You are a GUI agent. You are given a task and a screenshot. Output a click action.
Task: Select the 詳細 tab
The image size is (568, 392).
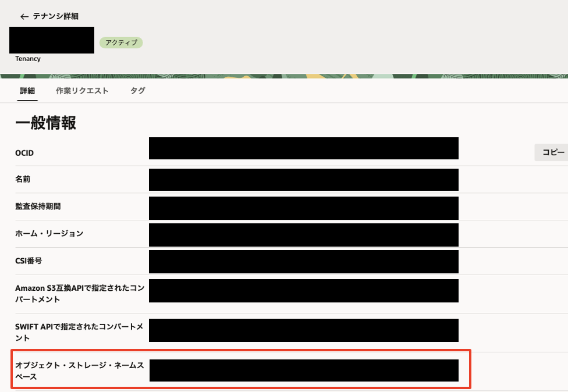(x=27, y=91)
